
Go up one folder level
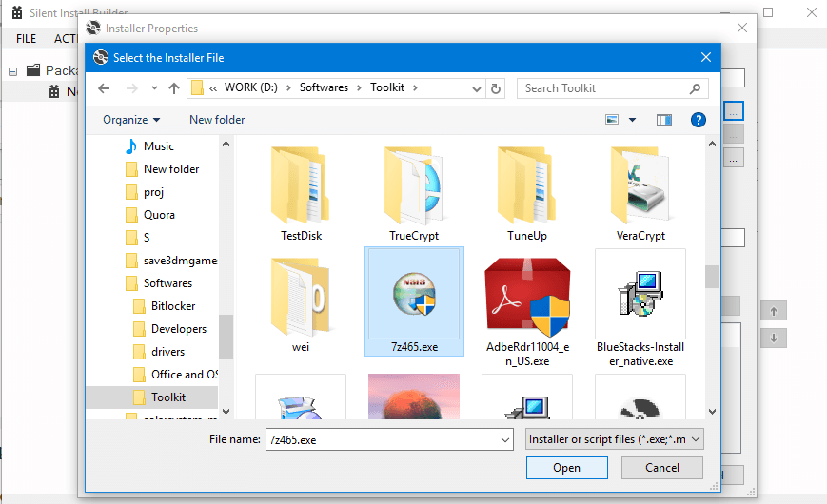point(174,88)
